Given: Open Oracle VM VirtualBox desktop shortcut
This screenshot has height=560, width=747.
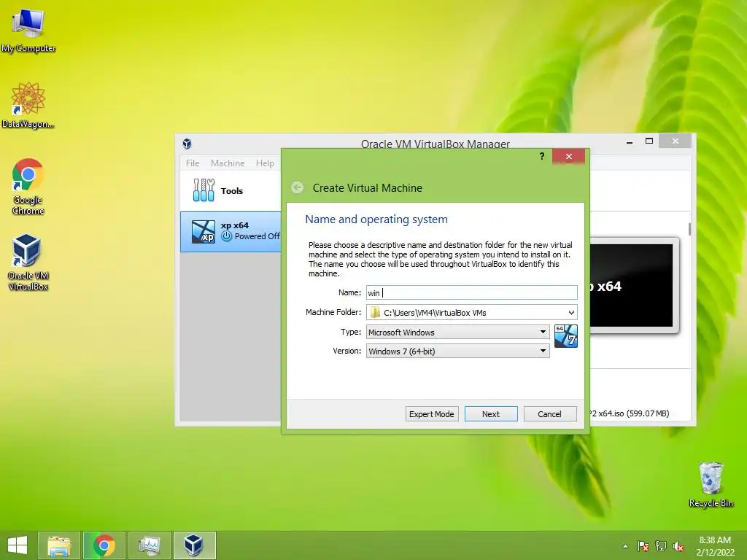Looking at the screenshot, I should coord(28,262).
